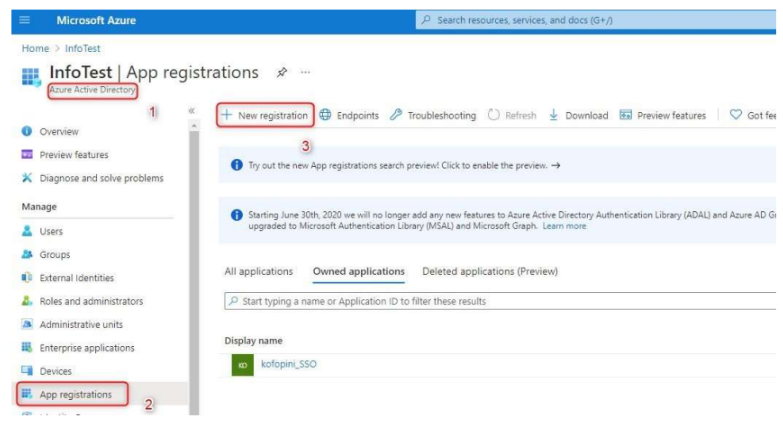This screenshot has height=421, width=783.
Task: Click the Download arrow icon
Action: (553, 115)
